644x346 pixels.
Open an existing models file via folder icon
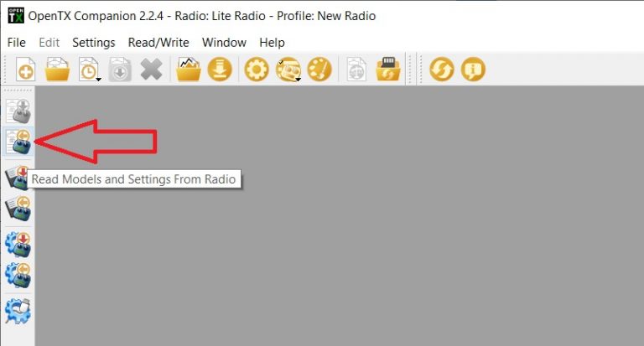pyautogui.click(x=57, y=70)
